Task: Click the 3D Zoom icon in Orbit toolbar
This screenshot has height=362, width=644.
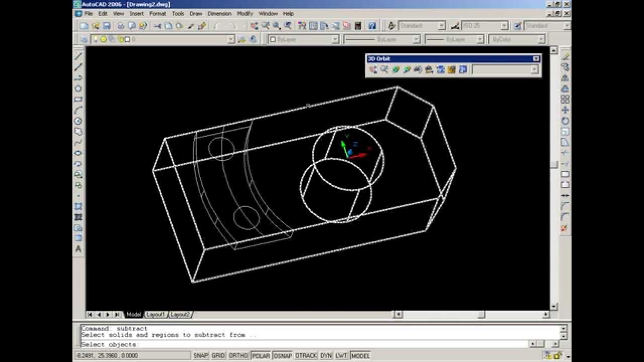Action: [x=384, y=70]
